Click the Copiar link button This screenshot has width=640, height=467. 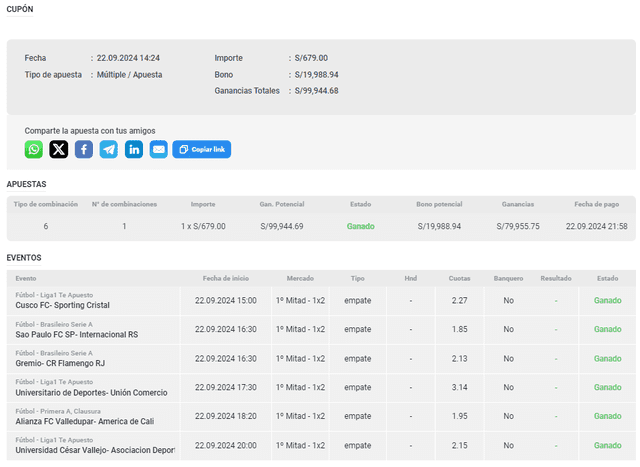(202, 149)
